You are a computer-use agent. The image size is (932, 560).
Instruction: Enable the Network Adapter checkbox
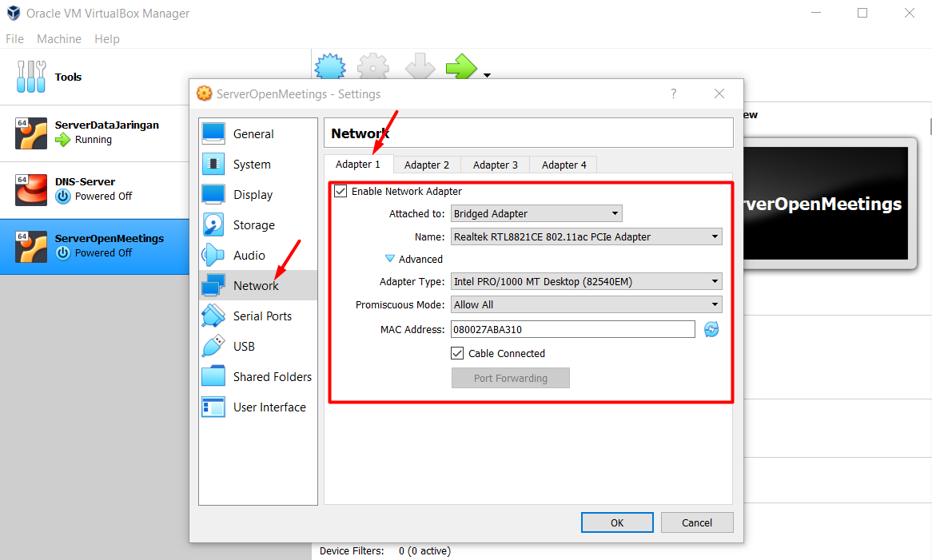tap(341, 191)
